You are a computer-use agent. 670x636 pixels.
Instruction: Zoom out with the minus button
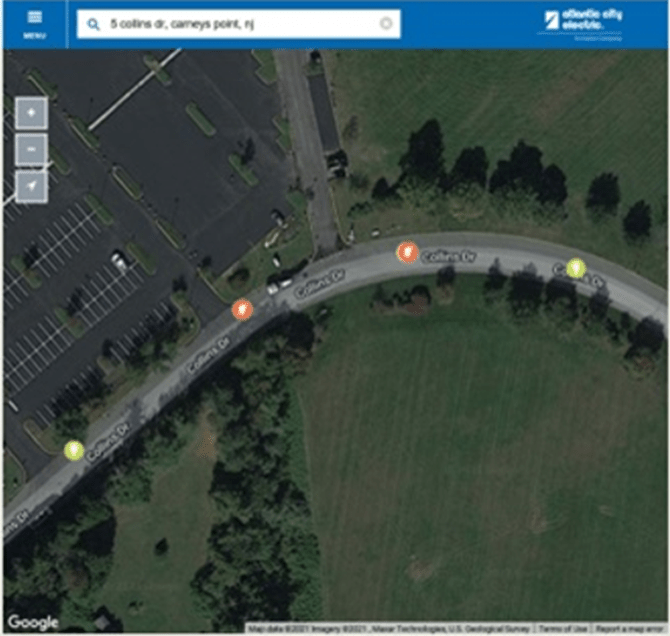31,150
